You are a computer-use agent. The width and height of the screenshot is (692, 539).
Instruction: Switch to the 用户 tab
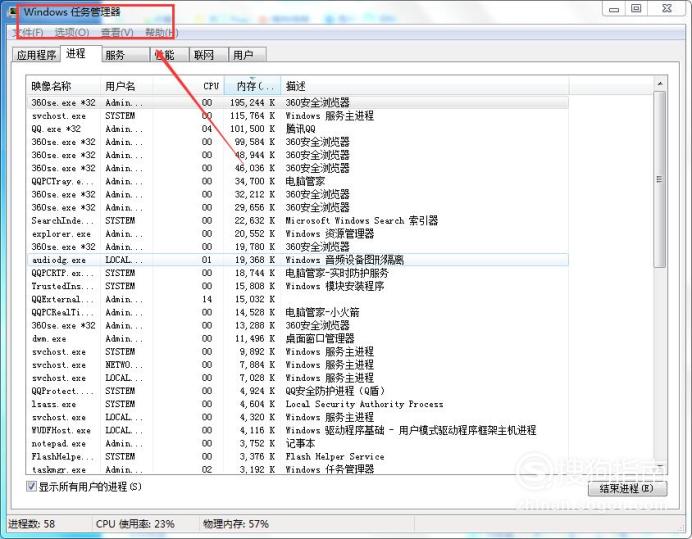[x=247, y=55]
